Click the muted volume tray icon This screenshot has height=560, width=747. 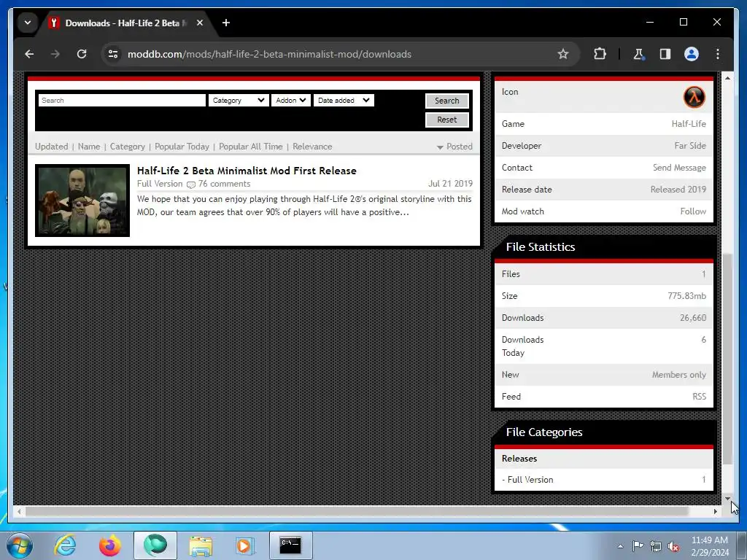point(673,546)
